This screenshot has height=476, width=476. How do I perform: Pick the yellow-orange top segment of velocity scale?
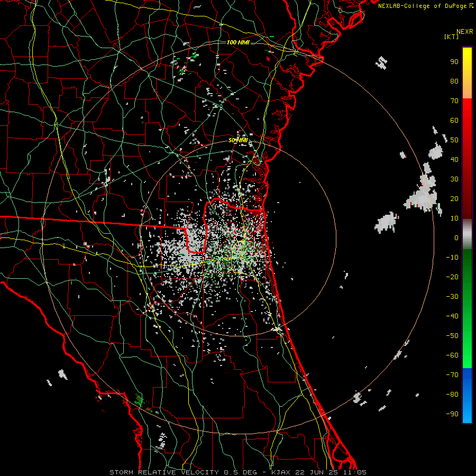coord(467,73)
